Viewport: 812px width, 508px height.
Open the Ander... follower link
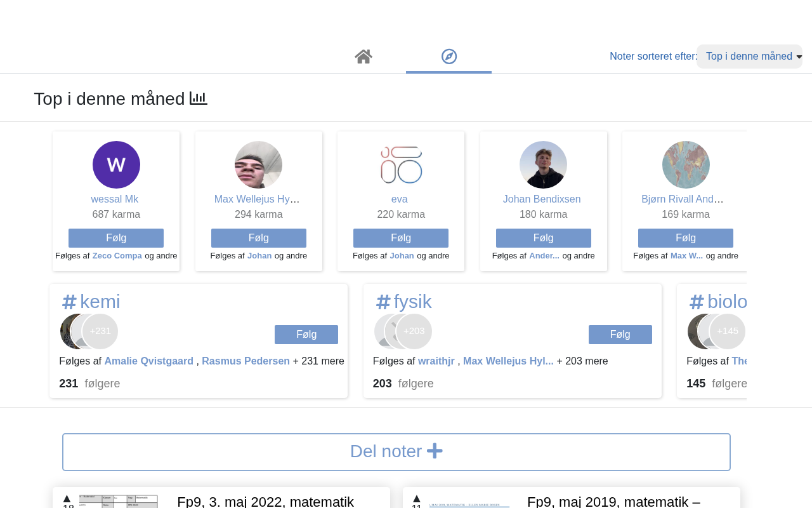(544, 256)
